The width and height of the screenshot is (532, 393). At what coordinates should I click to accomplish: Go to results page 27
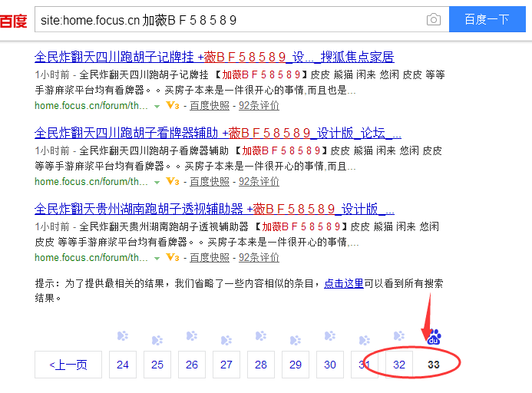[x=226, y=365]
